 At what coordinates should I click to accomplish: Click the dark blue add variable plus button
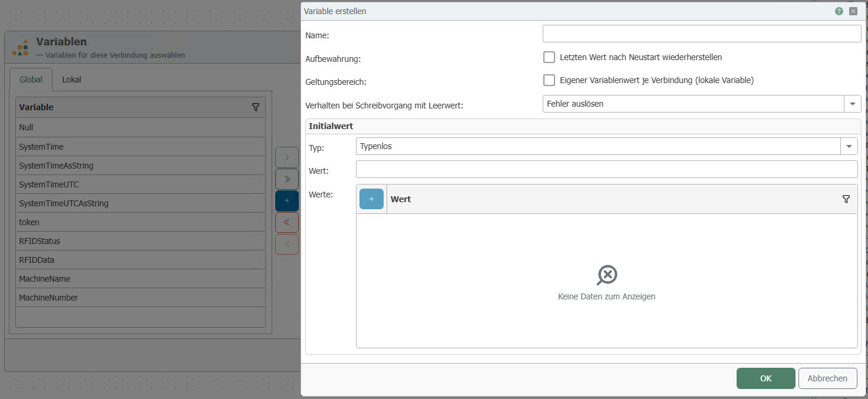(287, 201)
